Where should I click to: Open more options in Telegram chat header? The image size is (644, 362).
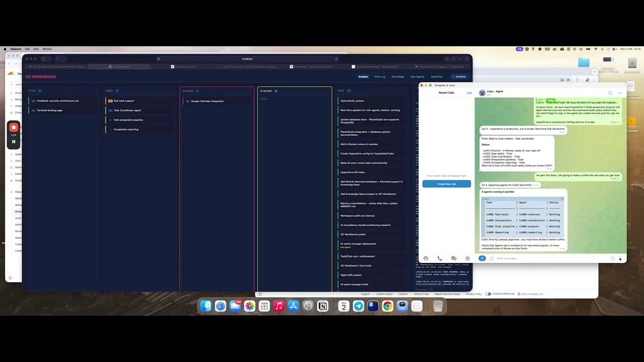pyautogui.click(x=620, y=93)
